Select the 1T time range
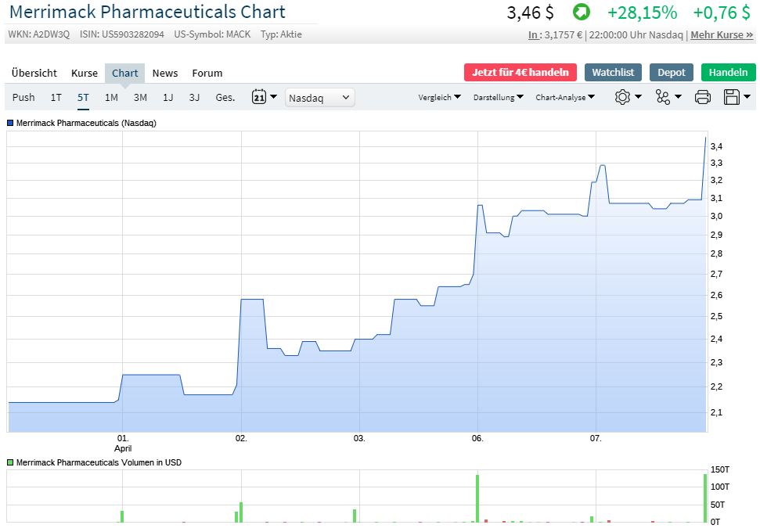 tap(55, 97)
